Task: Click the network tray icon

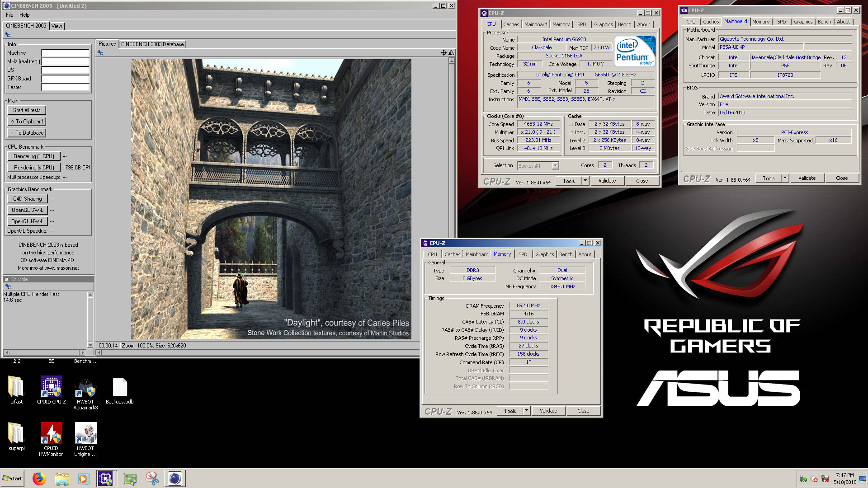Action: (x=825, y=479)
